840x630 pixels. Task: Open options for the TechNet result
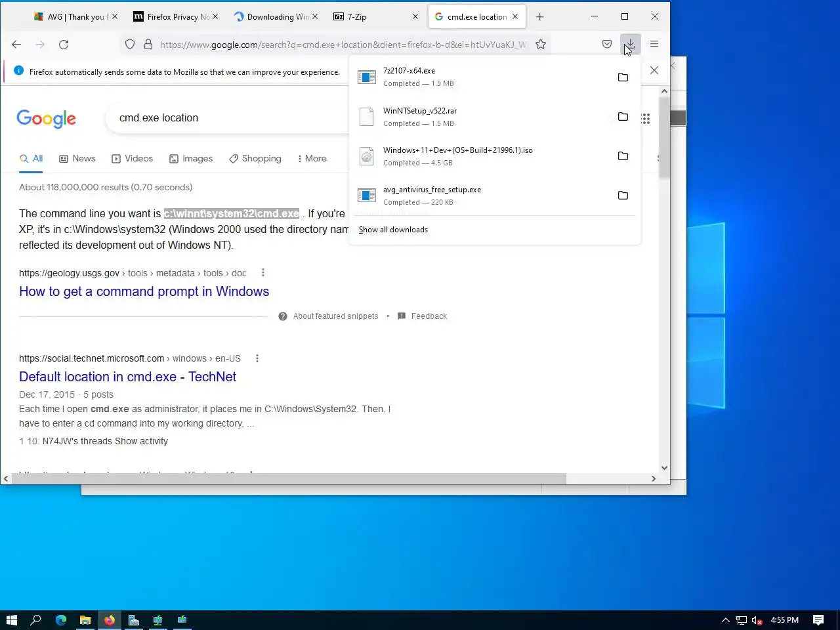tap(257, 358)
